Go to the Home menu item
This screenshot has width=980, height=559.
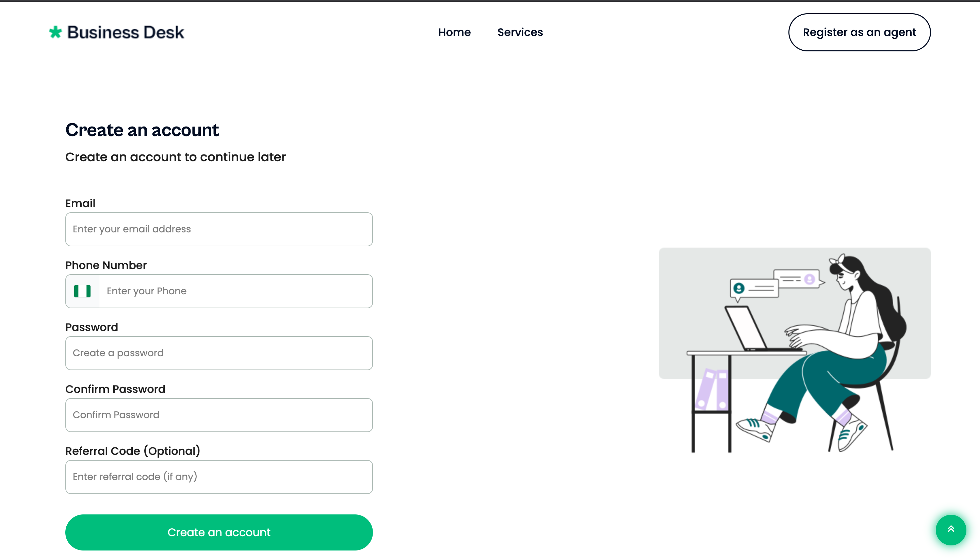(455, 32)
